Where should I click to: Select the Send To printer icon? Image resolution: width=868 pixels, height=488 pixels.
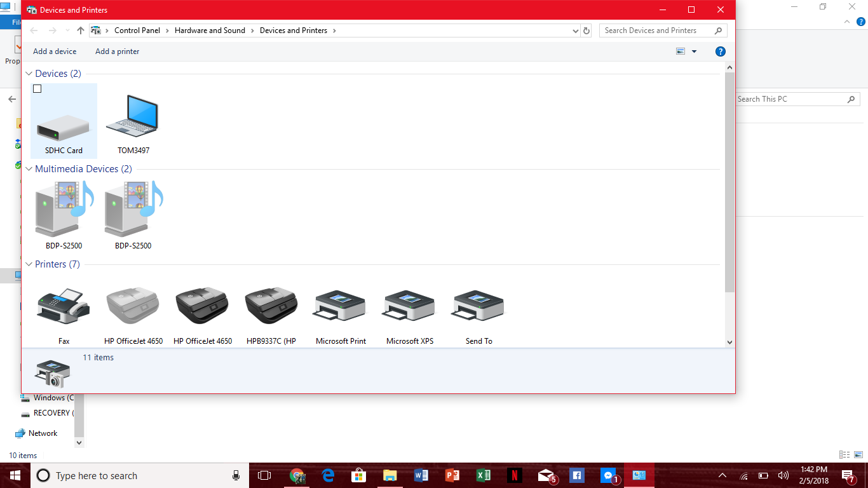click(x=478, y=306)
